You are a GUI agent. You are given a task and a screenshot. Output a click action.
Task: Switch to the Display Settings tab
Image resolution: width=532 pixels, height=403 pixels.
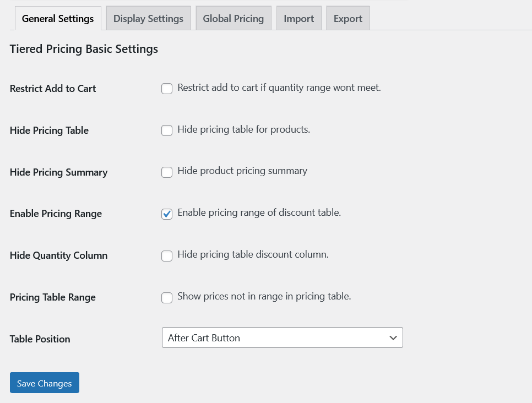pos(148,19)
